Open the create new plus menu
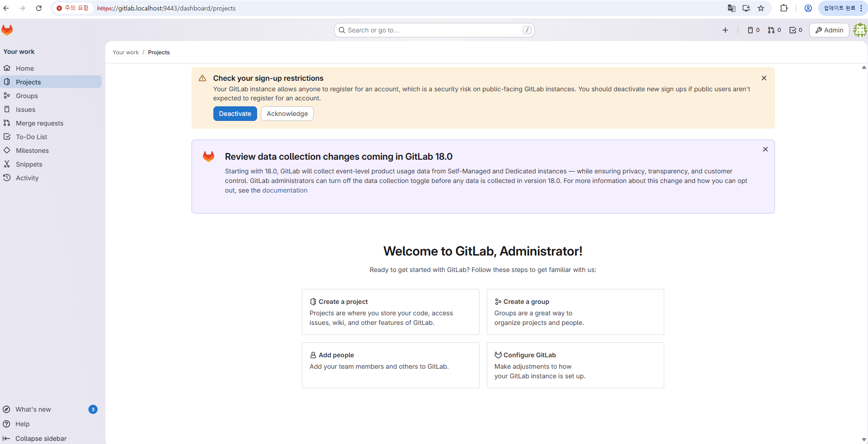 [725, 30]
